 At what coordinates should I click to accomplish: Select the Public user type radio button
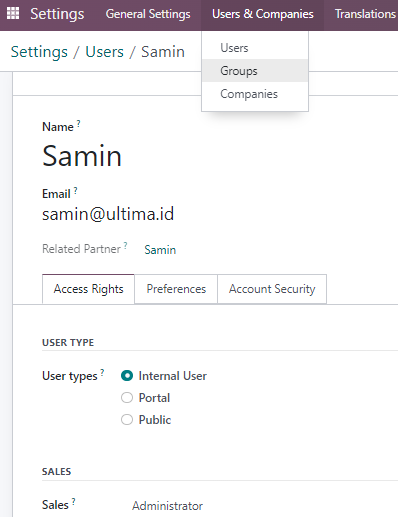127,419
